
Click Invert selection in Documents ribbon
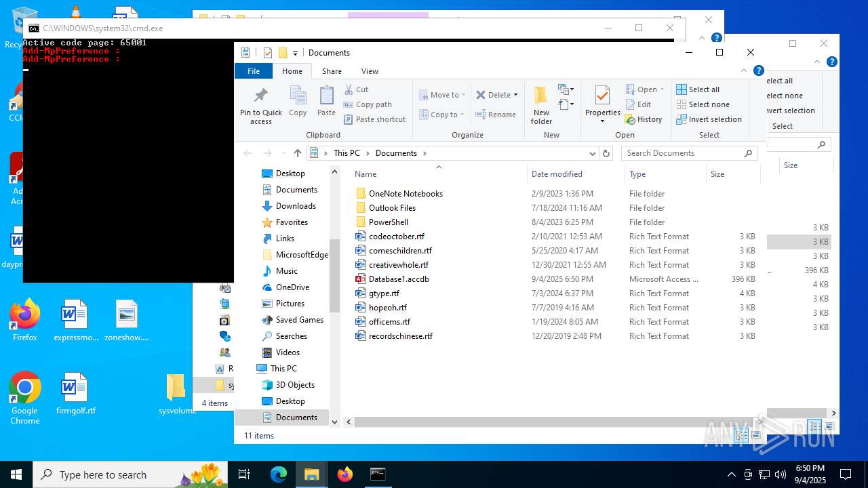(x=709, y=119)
